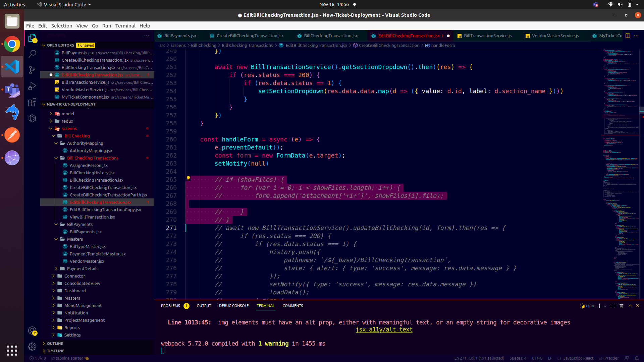The height and width of the screenshot is (362, 644).
Task: Split the terminal panel
Action: click(613, 306)
